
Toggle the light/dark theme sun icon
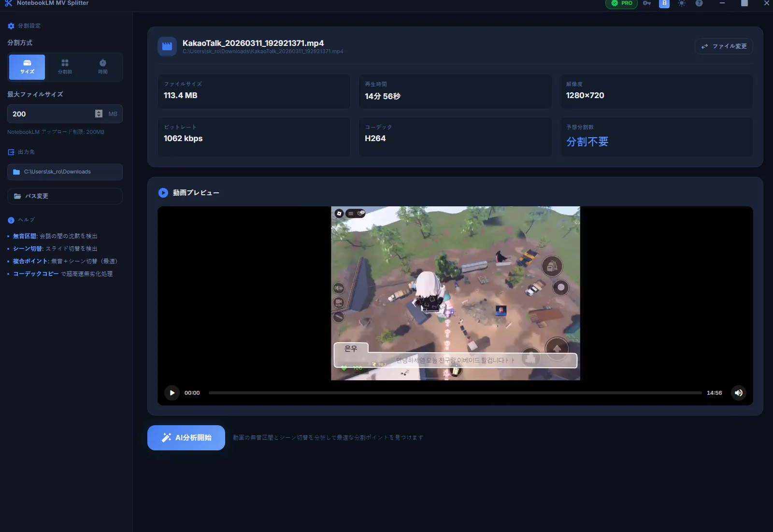tap(682, 3)
